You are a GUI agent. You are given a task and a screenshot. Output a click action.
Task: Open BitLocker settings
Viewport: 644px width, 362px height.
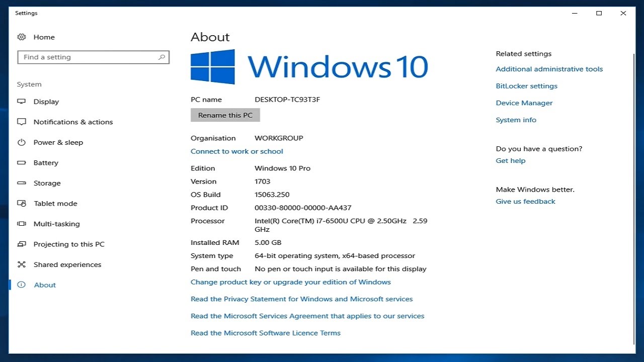pyautogui.click(x=527, y=86)
